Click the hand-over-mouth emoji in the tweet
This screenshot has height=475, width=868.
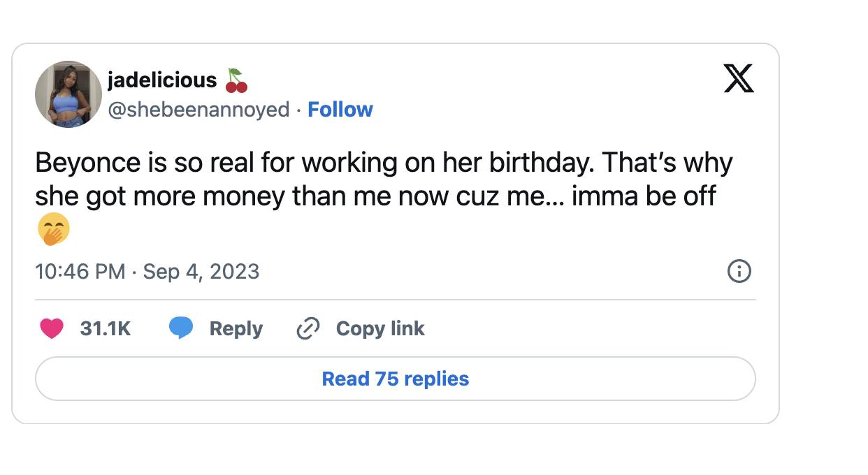click(x=53, y=231)
